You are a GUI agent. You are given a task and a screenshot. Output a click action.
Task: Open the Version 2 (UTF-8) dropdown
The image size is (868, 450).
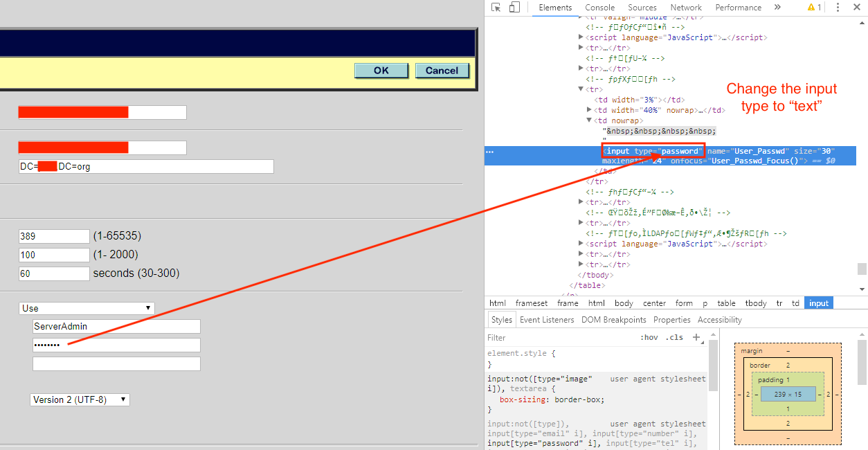click(x=80, y=399)
